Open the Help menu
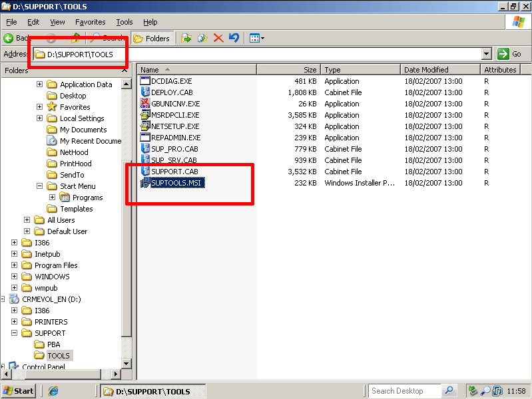The height and width of the screenshot is (399, 532). [150, 22]
